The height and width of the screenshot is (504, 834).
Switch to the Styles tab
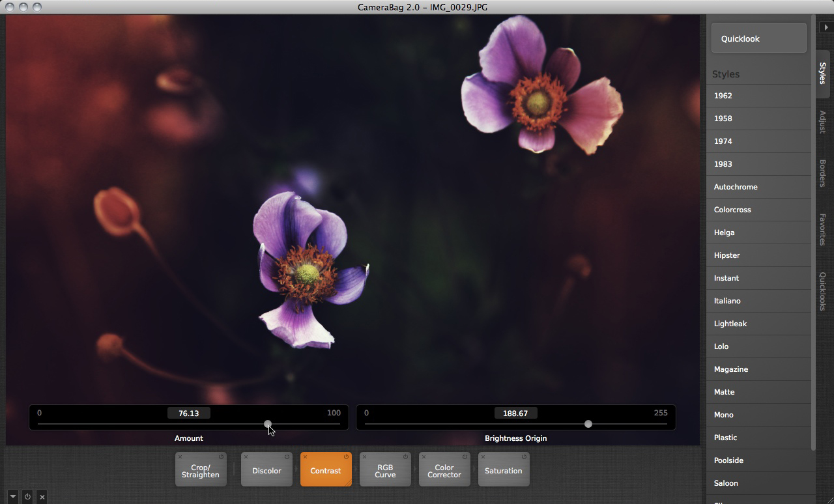(x=823, y=73)
